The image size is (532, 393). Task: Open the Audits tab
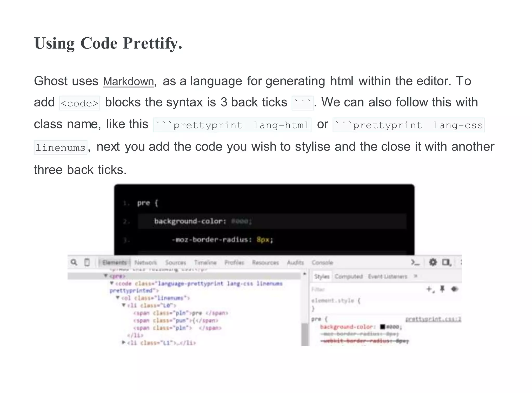295,263
